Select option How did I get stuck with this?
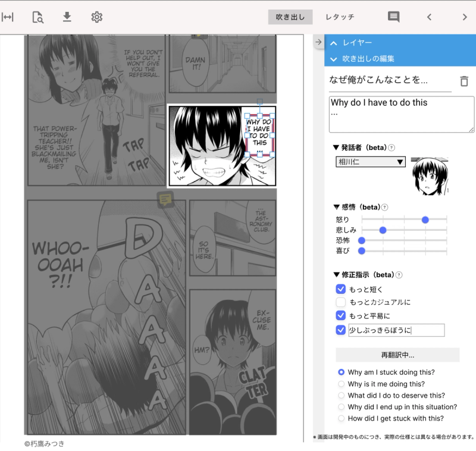Image resolution: width=476 pixels, height=451 pixels. click(x=341, y=418)
